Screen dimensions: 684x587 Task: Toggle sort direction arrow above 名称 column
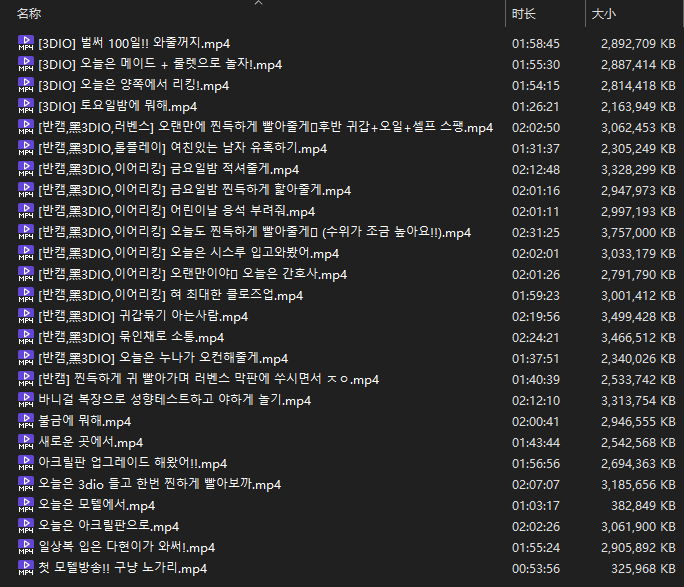[259, 3]
